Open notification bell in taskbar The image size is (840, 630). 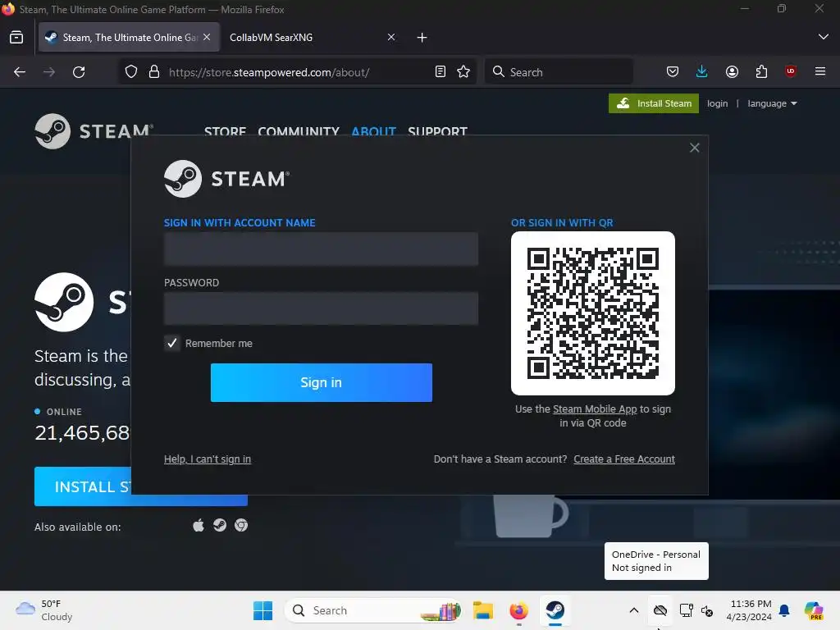click(784, 610)
